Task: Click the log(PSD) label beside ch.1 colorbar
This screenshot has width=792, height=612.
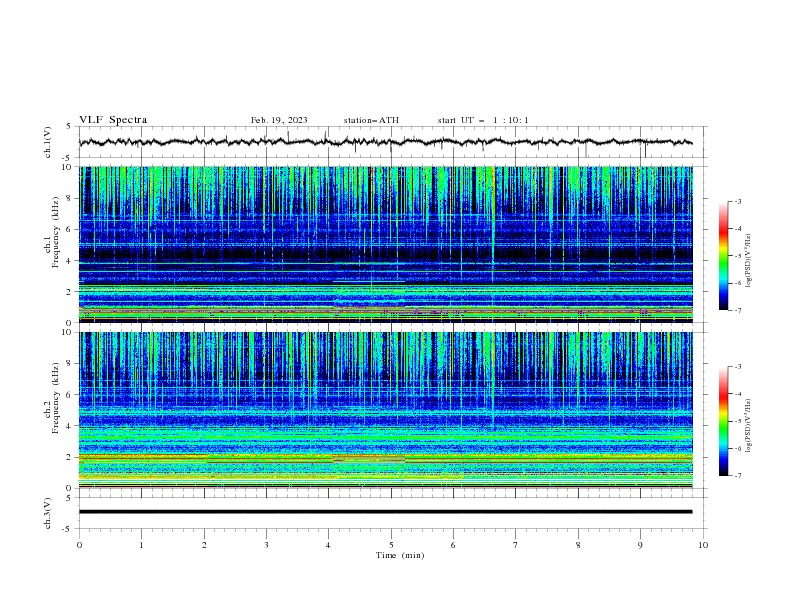Action: [749, 261]
